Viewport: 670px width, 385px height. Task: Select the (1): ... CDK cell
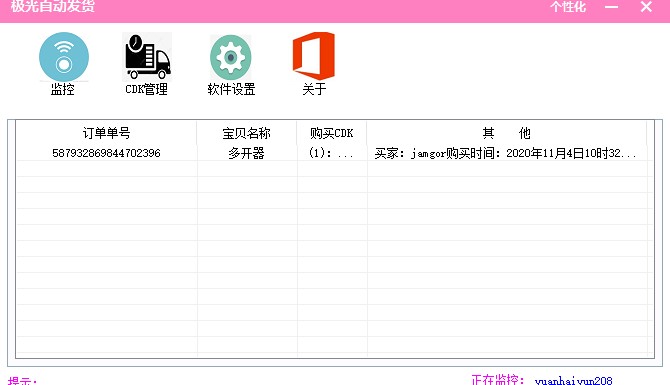(x=331, y=153)
